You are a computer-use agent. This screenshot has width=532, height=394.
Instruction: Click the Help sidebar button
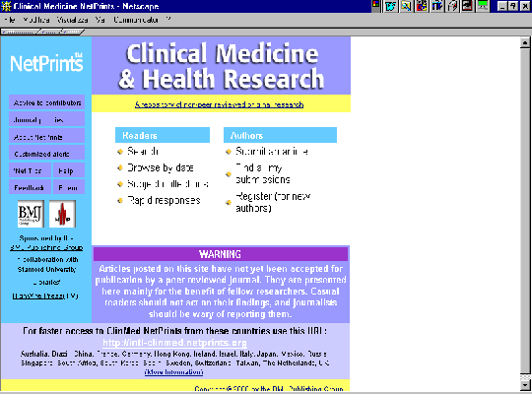[69, 170]
